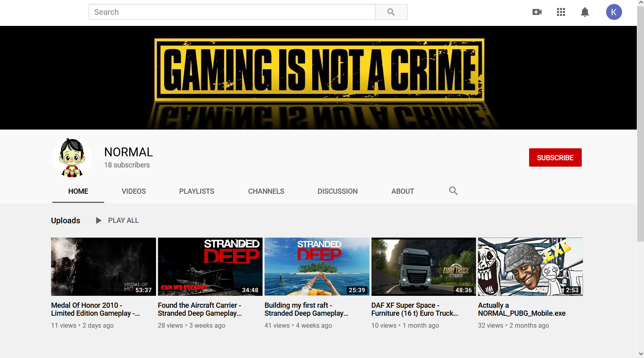Open the Discussion tab

coord(338,191)
